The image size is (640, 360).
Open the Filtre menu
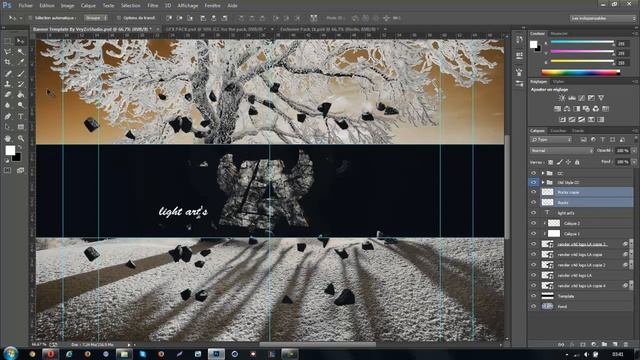[153, 5]
